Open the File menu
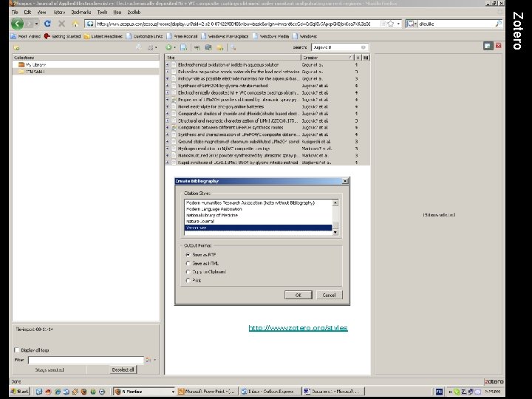This screenshot has height=399, width=532. [x=15, y=13]
